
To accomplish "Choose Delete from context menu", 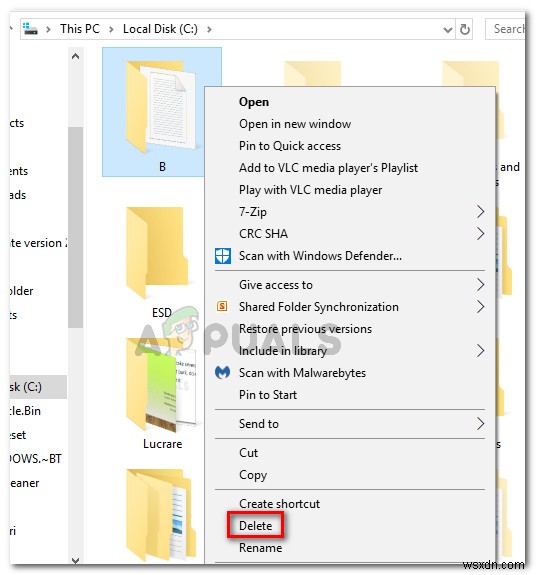I will pos(255,525).
